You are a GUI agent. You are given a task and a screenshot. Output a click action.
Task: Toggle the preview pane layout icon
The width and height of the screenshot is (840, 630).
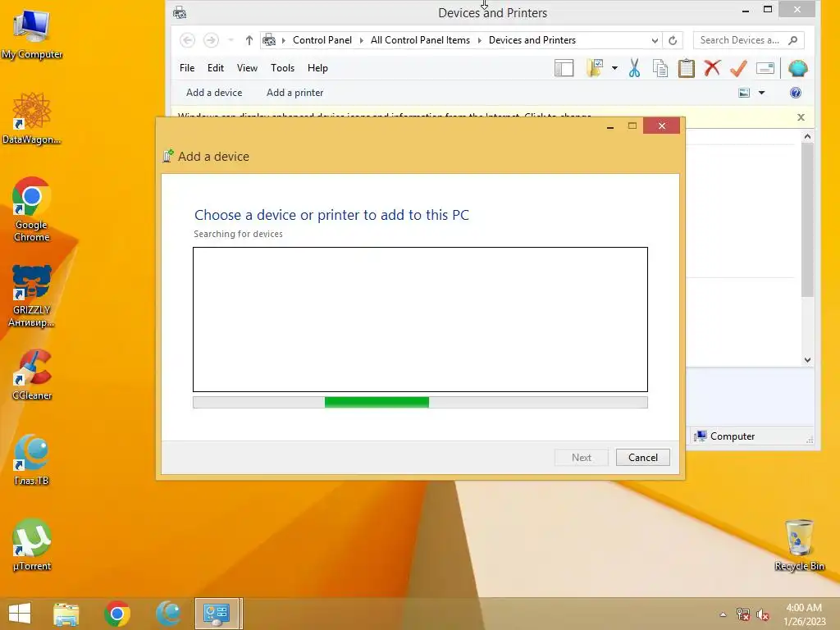[x=564, y=68]
